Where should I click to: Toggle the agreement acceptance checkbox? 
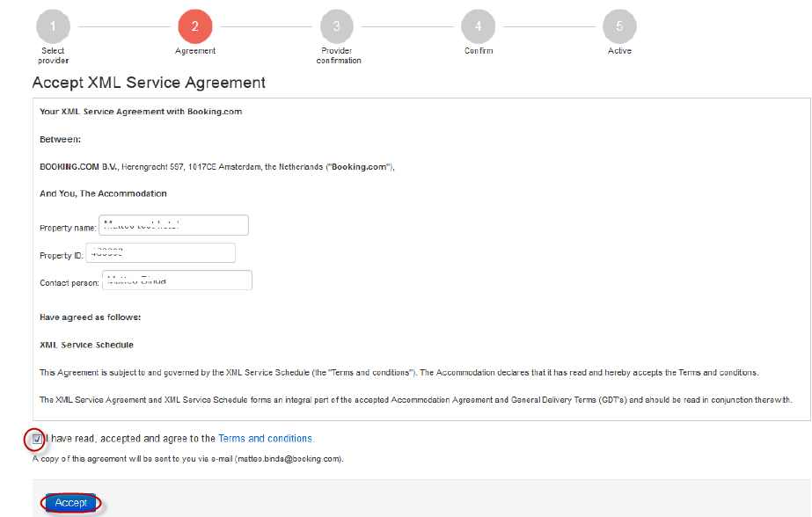[37, 439]
